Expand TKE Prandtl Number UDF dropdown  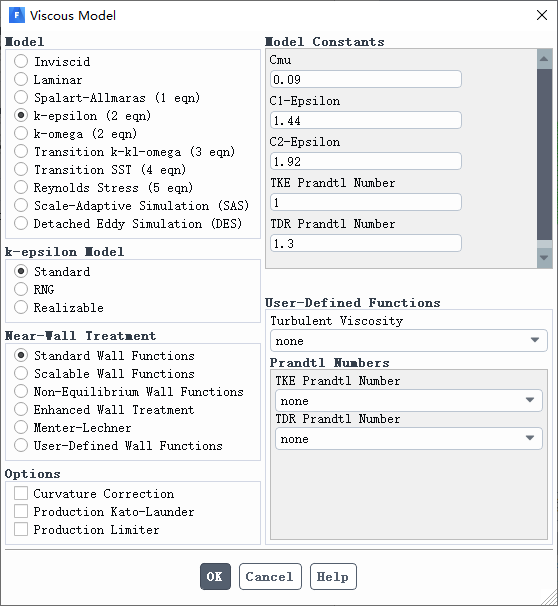408,400
